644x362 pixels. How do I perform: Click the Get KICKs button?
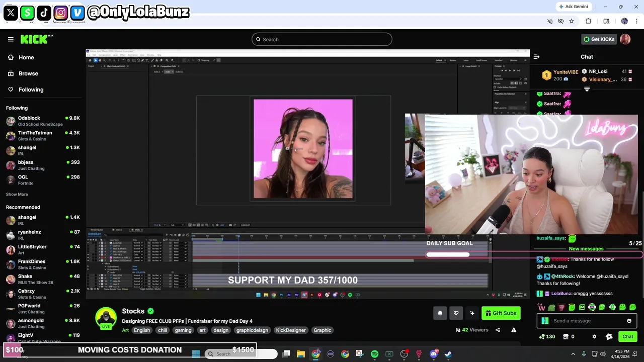(x=599, y=39)
